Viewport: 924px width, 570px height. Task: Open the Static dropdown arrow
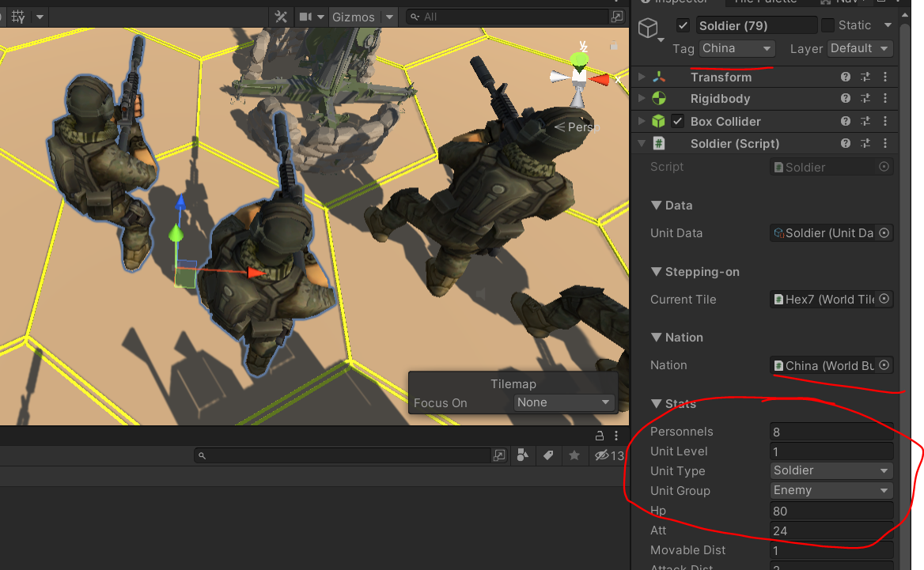click(888, 25)
